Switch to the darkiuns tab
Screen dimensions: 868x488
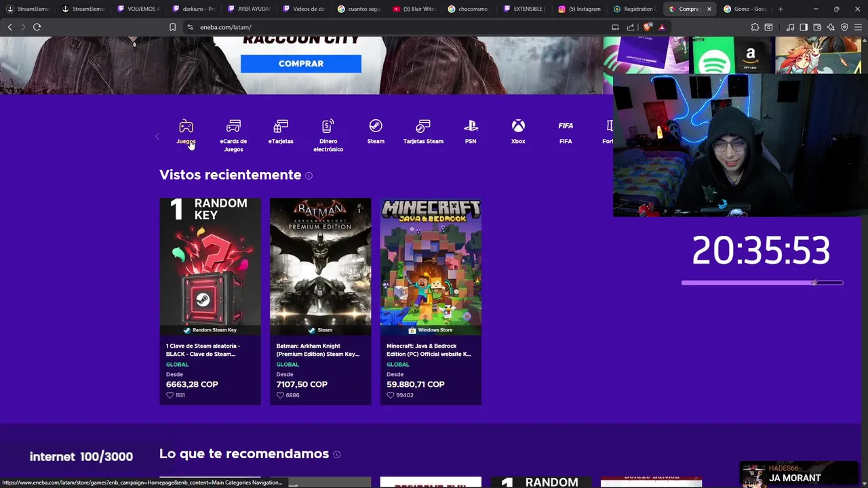coord(193,9)
